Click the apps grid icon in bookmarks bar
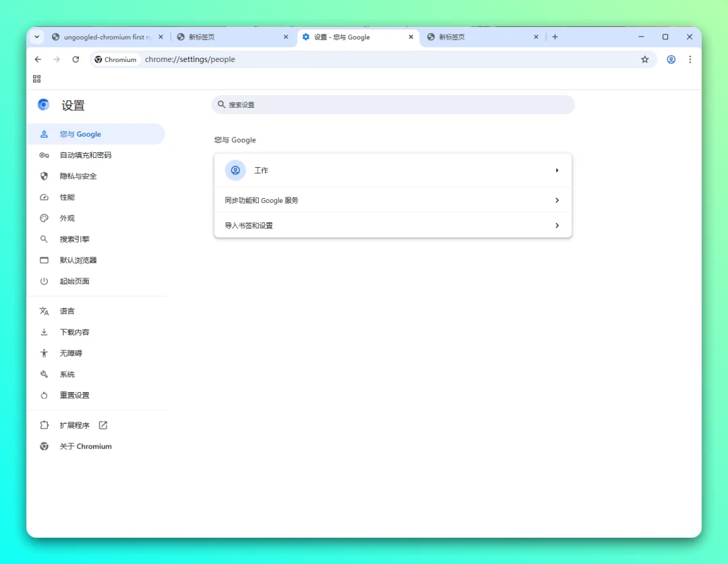This screenshot has height=564, width=728. pos(36,79)
